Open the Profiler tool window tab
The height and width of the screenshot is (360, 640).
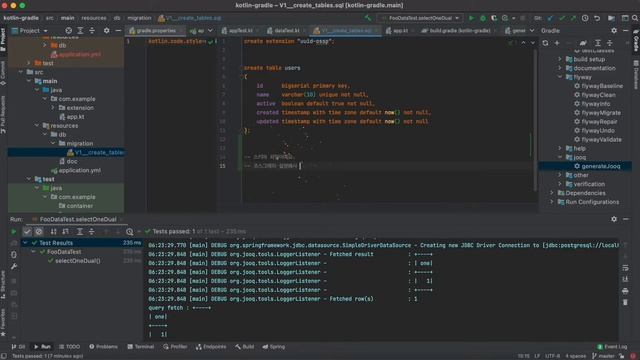tap(175, 347)
